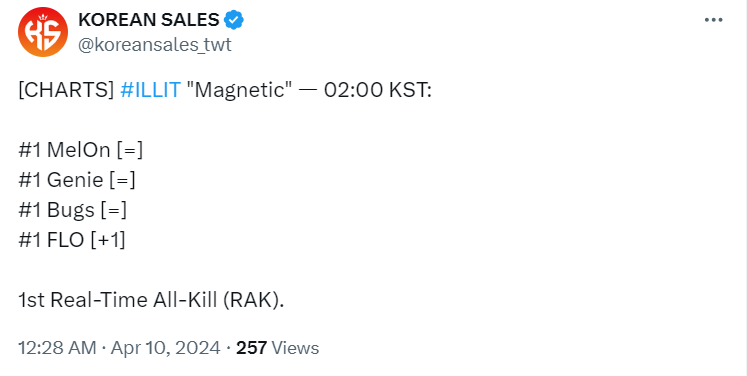This screenshot has height=376, width=747.
Task: Click the [CHARTS] tag text
Action: [x=66, y=90]
